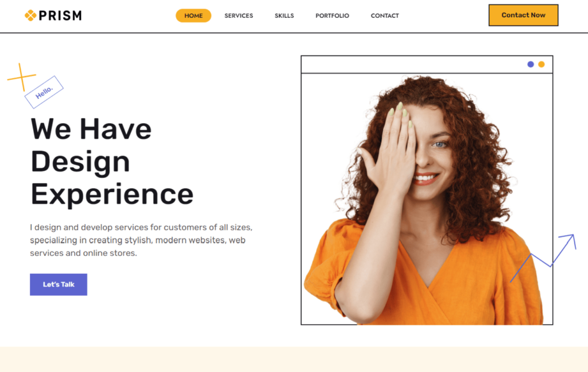Click the PRISM brand wordmark

[x=60, y=16]
